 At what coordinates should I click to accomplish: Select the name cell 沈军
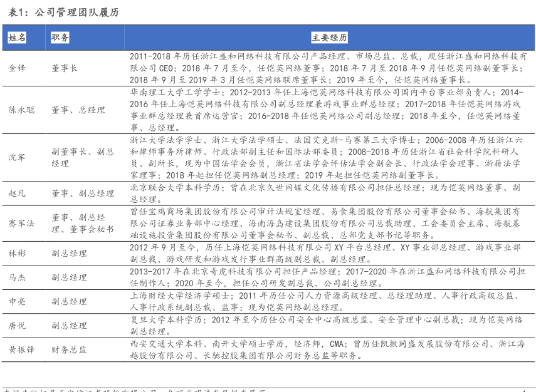point(17,157)
